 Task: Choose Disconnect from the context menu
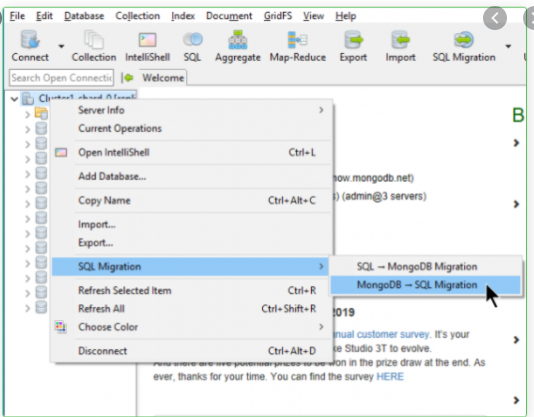pyautogui.click(x=191, y=351)
